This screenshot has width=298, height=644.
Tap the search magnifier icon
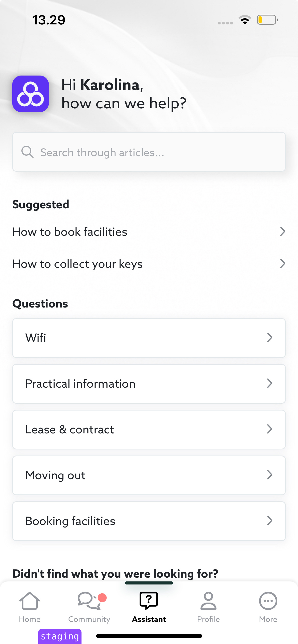point(27,152)
